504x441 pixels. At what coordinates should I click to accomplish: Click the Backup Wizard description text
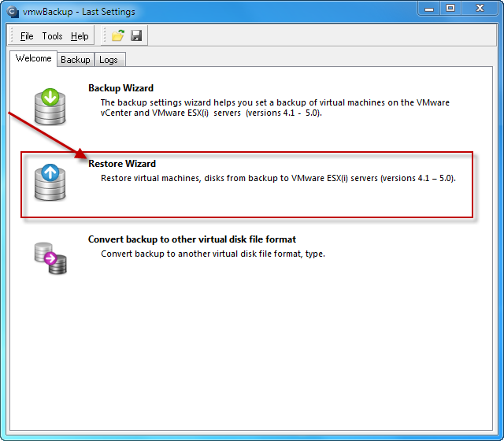[x=275, y=108]
